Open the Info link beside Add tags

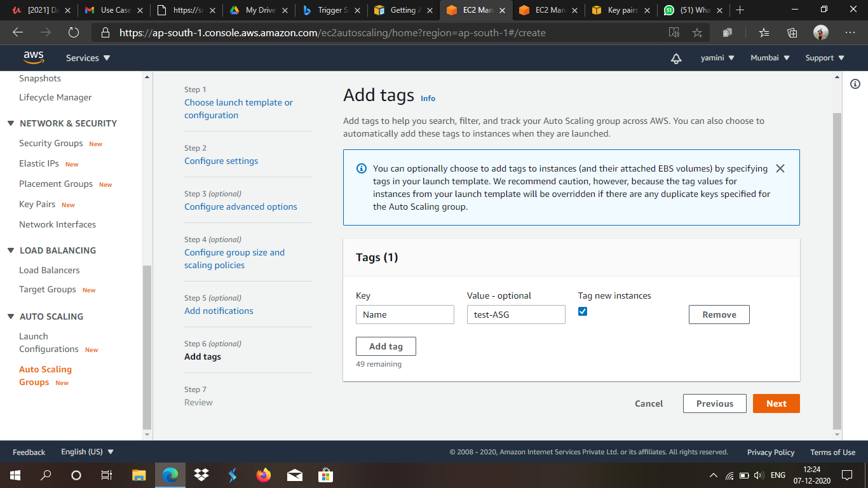pos(428,98)
